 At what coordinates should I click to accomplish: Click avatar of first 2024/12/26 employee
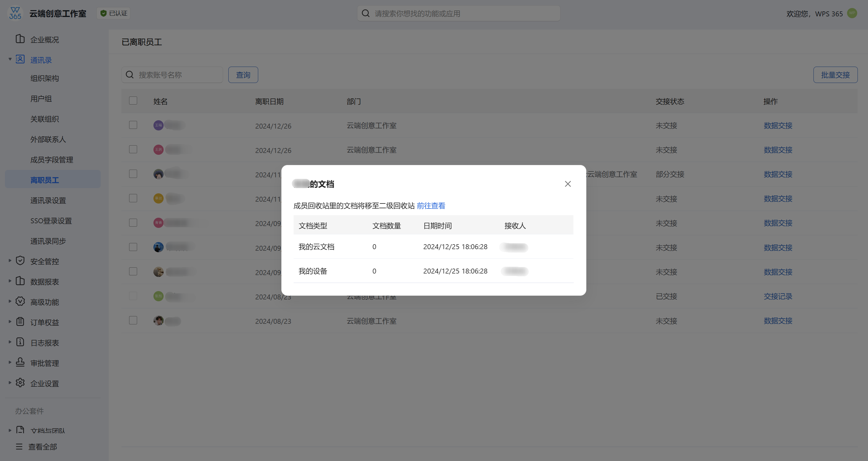click(x=158, y=126)
